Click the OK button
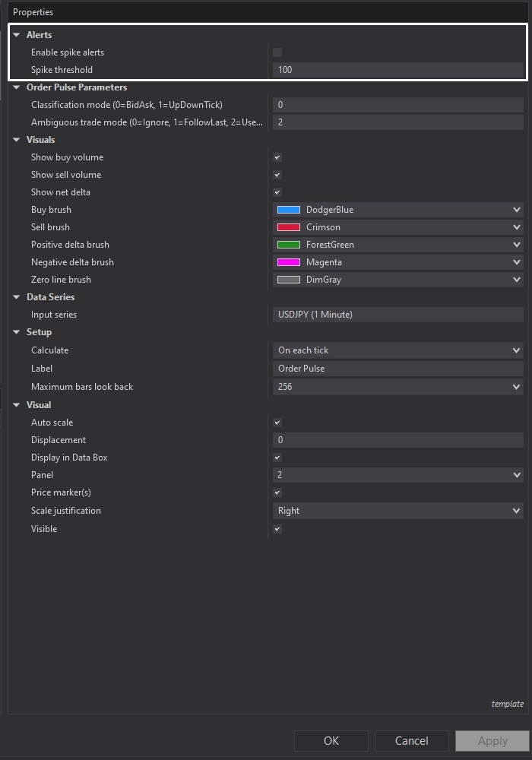 pyautogui.click(x=331, y=741)
